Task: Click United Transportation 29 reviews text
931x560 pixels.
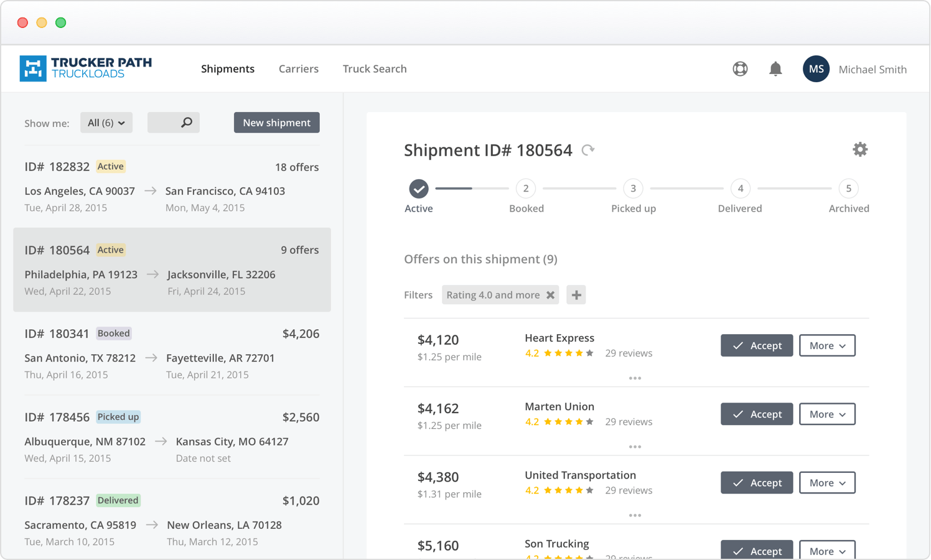Action: 629,490
